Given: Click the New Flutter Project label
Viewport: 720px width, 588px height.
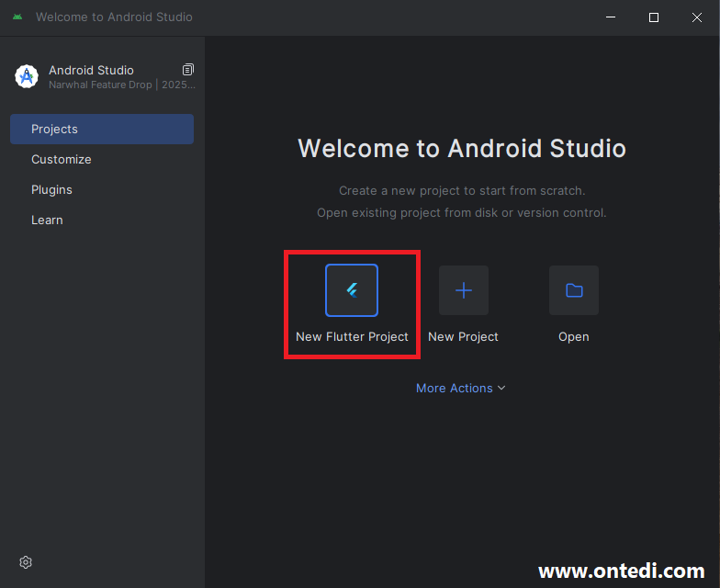Looking at the screenshot, I should [352, 336].
